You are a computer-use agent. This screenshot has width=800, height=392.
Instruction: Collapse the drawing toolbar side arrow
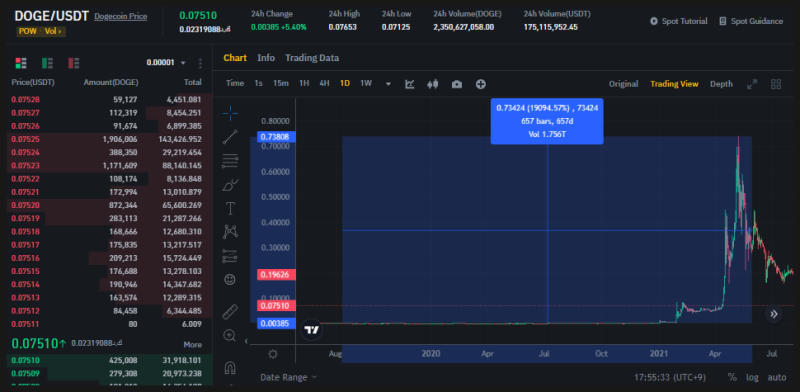(246, 341)
